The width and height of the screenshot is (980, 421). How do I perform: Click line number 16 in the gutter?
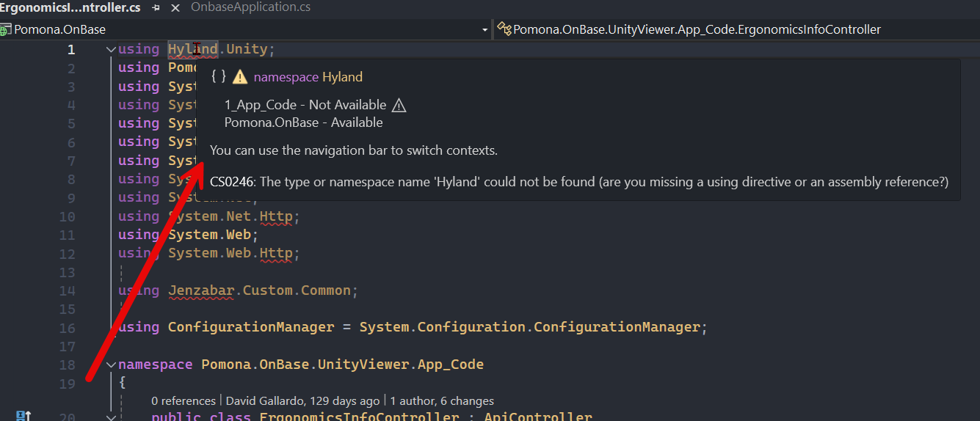point(67,328)
